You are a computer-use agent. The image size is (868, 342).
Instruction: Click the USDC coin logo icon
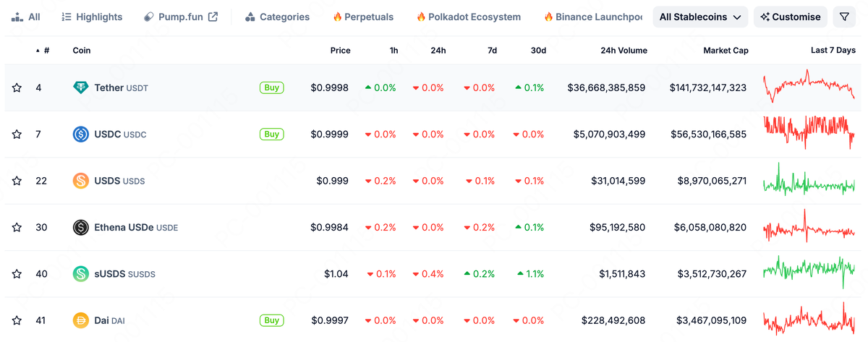pos(81,134)
